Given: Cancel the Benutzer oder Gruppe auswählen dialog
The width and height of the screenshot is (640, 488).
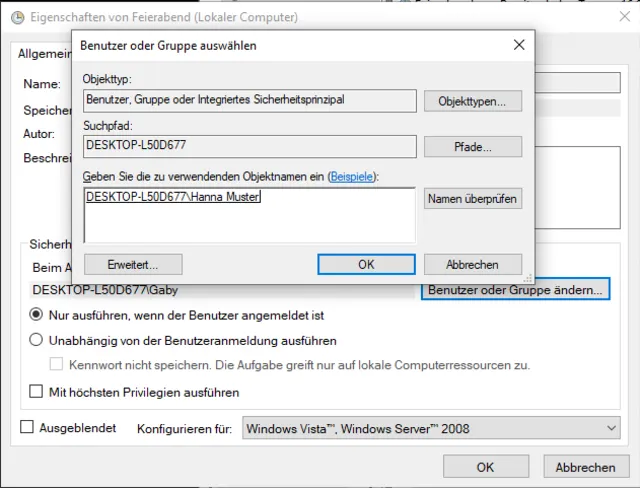Looking at the screenshot, I should point(473,264).
